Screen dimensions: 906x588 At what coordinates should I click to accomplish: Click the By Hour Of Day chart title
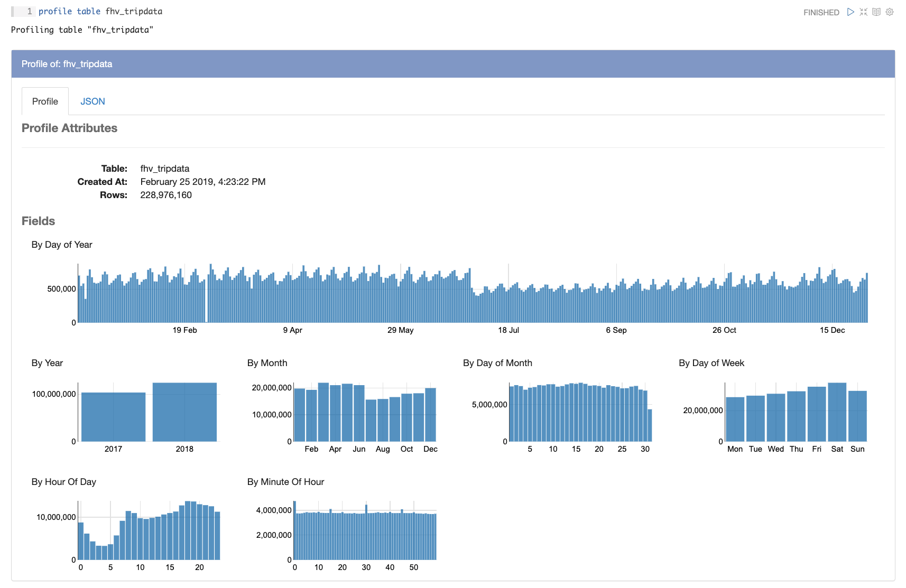[63, 482]
